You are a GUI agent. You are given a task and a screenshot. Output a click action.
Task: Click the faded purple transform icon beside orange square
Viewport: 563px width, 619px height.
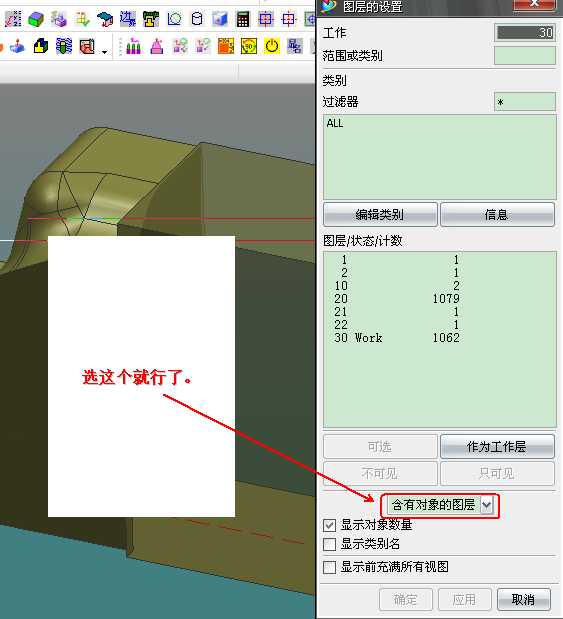click(203, 47)
